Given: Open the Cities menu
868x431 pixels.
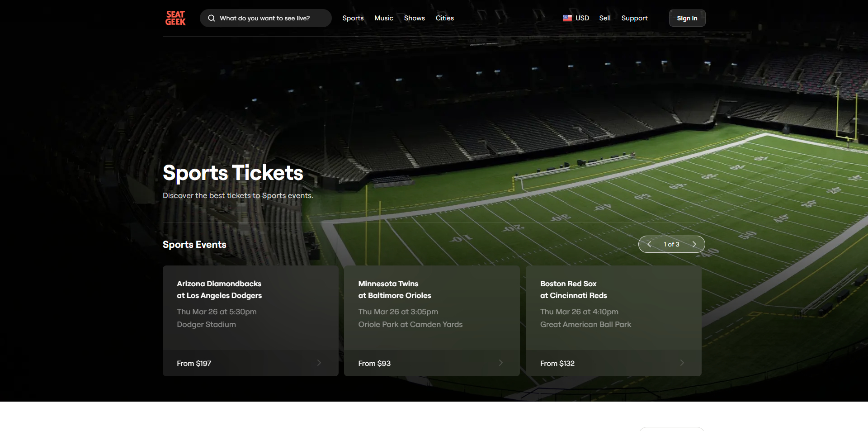Looking at the screenshot, I should 444,18.
